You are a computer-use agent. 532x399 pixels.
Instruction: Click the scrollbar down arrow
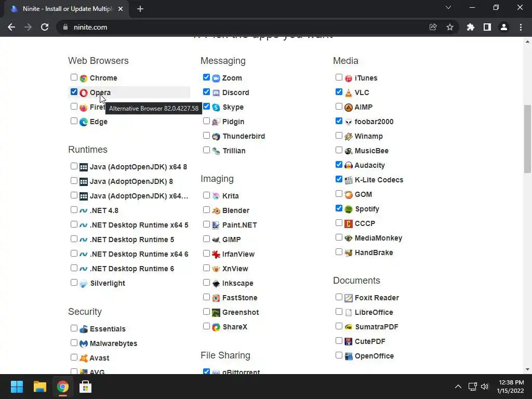point(527,369)
